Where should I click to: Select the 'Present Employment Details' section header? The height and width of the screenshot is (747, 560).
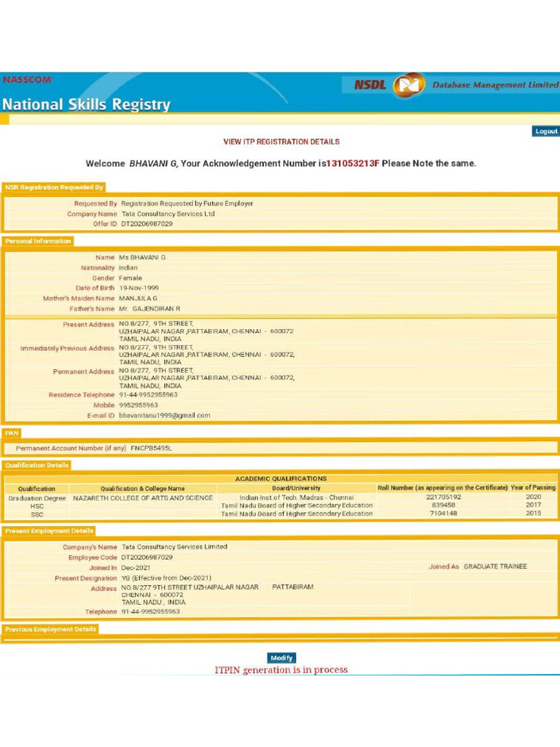coord(49,531)
